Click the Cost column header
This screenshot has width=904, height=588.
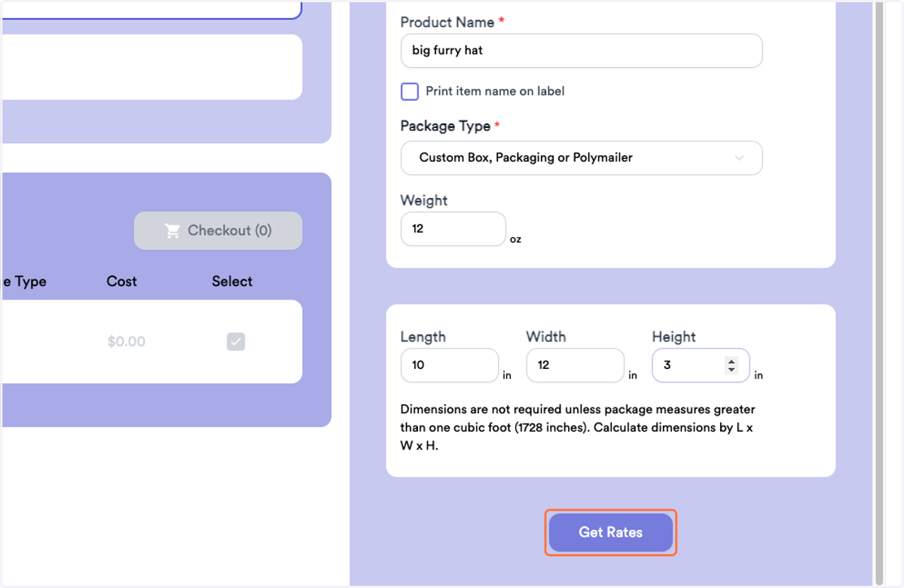click(x=121, y=282)
